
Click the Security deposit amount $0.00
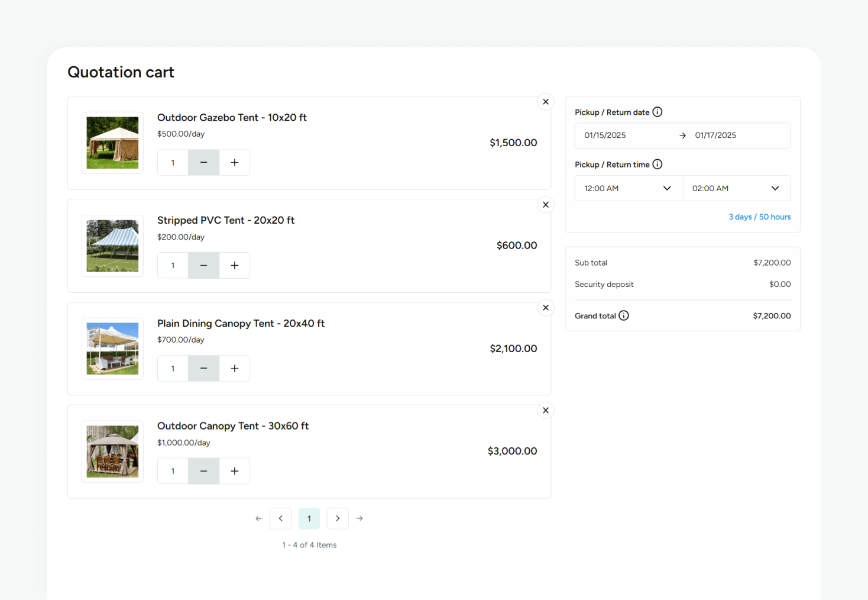[780, 284]
